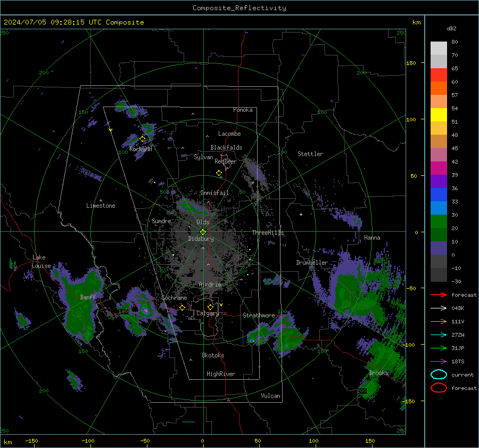The height and width of the screenshot is (448, 479).
Task: Click the yellow 'v' marker northeast of Calgary
Action: click(x=221, y=305)
